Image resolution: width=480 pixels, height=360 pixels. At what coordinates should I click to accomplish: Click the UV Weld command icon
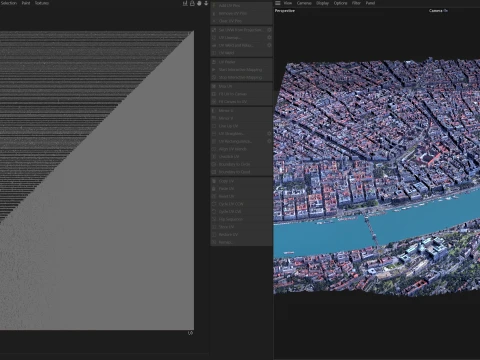(x=214, y=53)
